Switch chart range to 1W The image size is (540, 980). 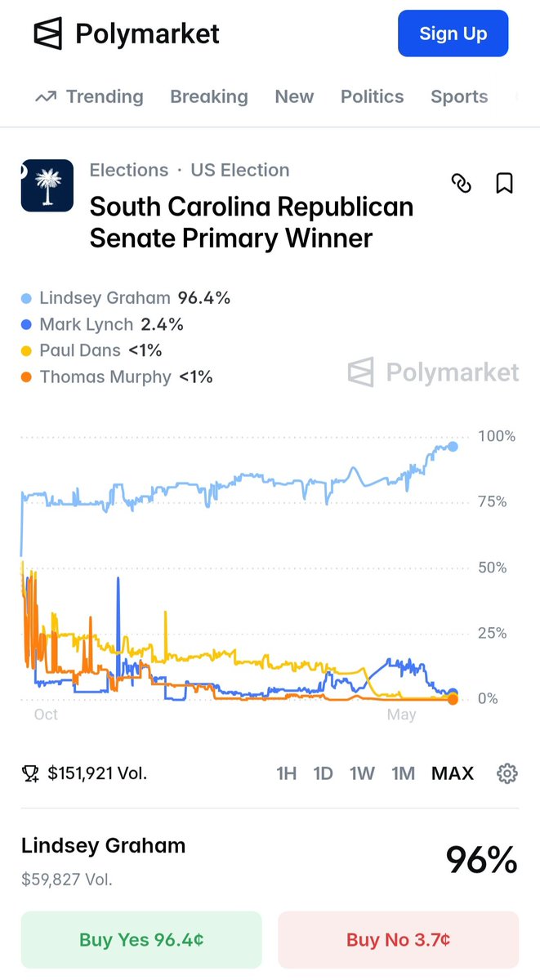363,773
